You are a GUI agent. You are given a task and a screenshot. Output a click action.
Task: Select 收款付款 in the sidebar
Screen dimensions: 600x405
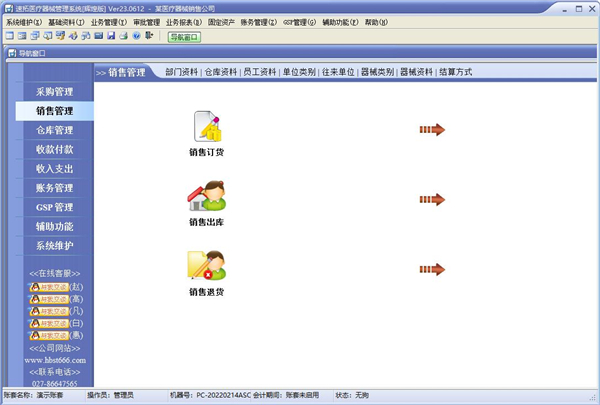pyautogui.click(x=55, y=149)
